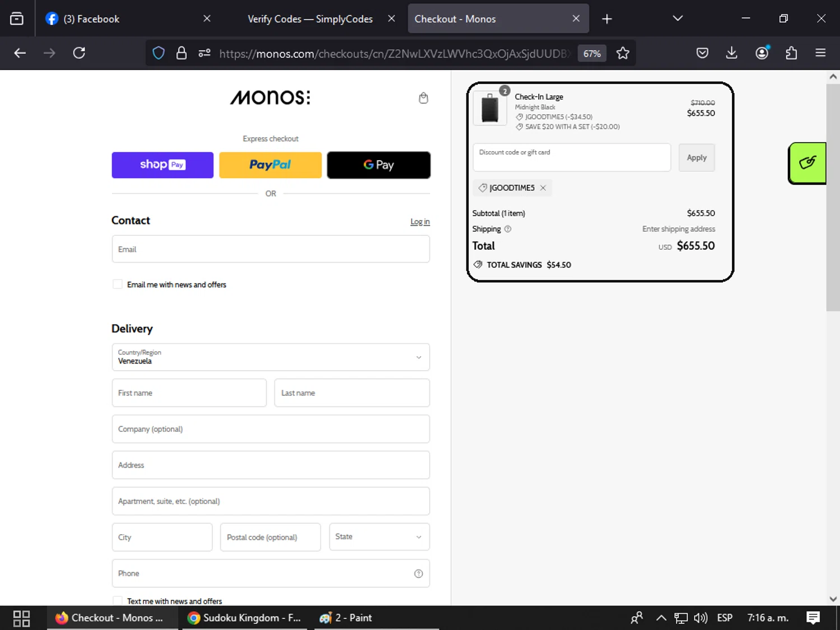
Task: Focus the Apartment, suite field
Action: click(270, 501)
